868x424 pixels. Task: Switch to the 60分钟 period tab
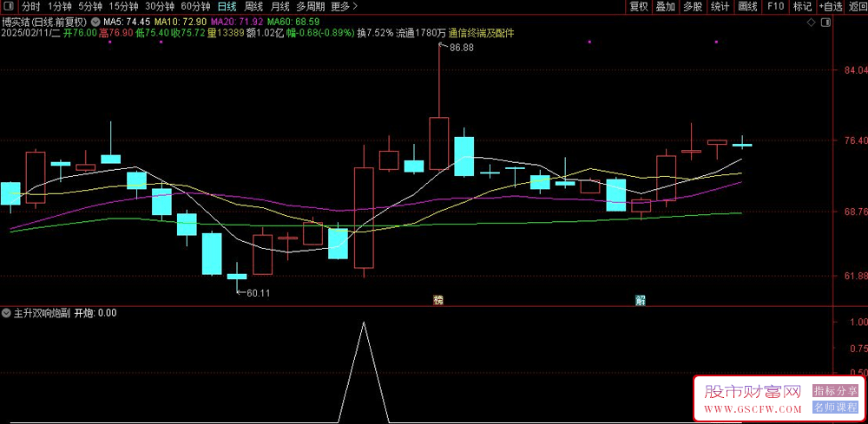tap(195, 6)
